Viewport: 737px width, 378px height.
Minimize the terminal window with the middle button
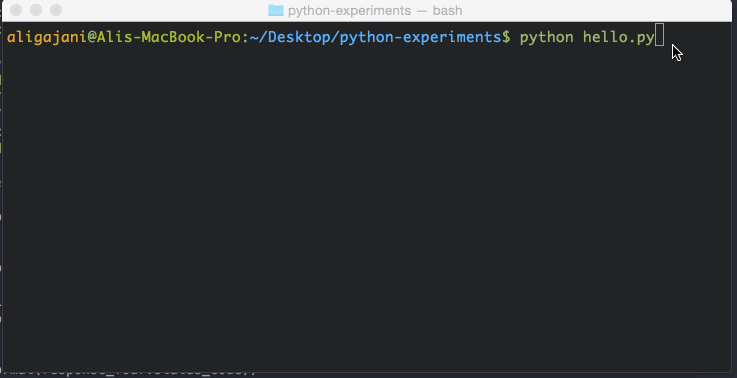(36, 10)
